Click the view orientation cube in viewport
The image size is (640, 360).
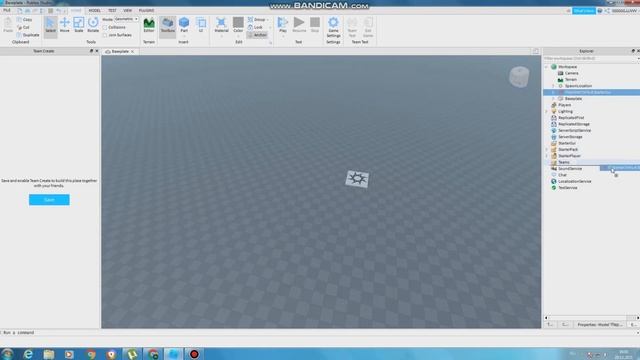click(519, 76)
